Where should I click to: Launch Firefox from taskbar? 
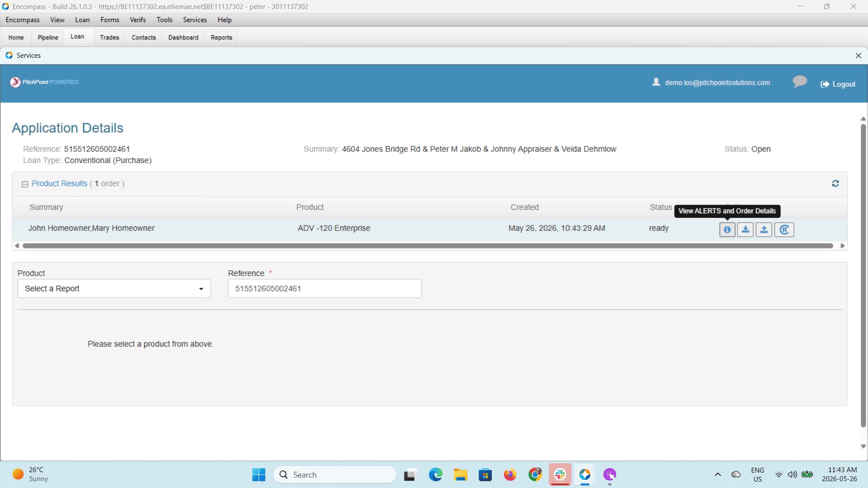pyautogui.click(x=510, y=474)
